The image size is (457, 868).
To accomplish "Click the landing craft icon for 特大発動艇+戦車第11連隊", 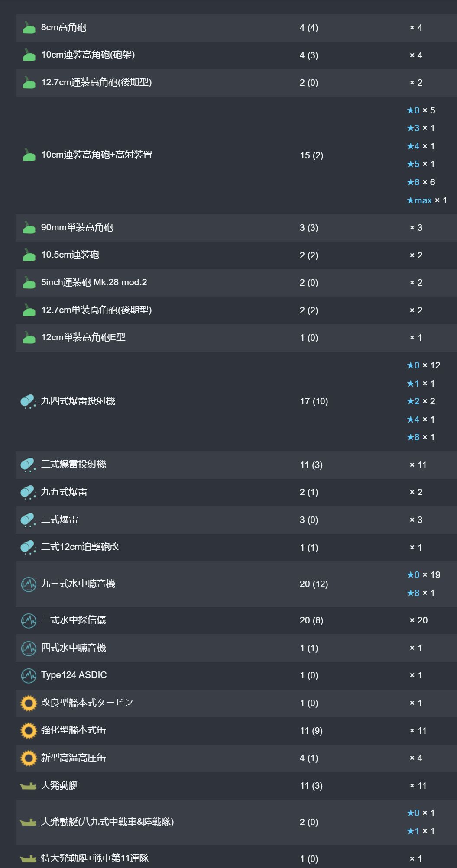I will [29, 858].
